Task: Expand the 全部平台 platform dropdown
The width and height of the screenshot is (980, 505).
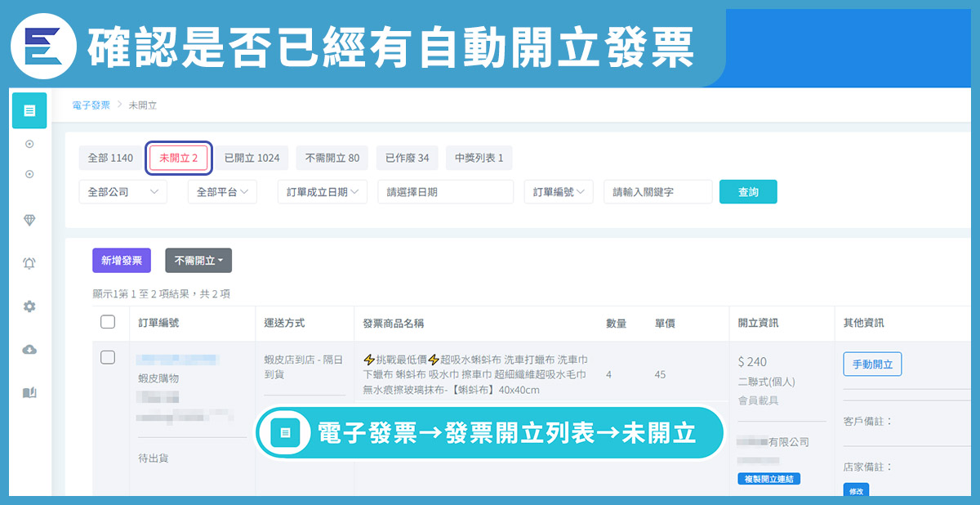Action: tap(222, 192)
